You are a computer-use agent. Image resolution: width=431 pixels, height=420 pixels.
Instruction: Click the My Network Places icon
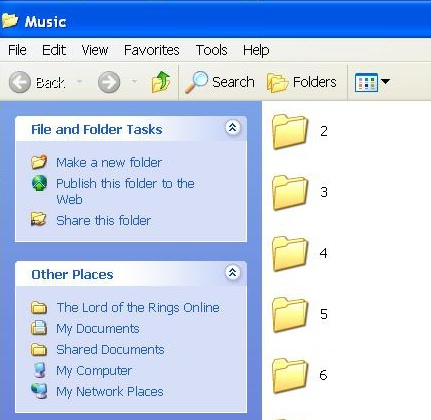[39, 391]
